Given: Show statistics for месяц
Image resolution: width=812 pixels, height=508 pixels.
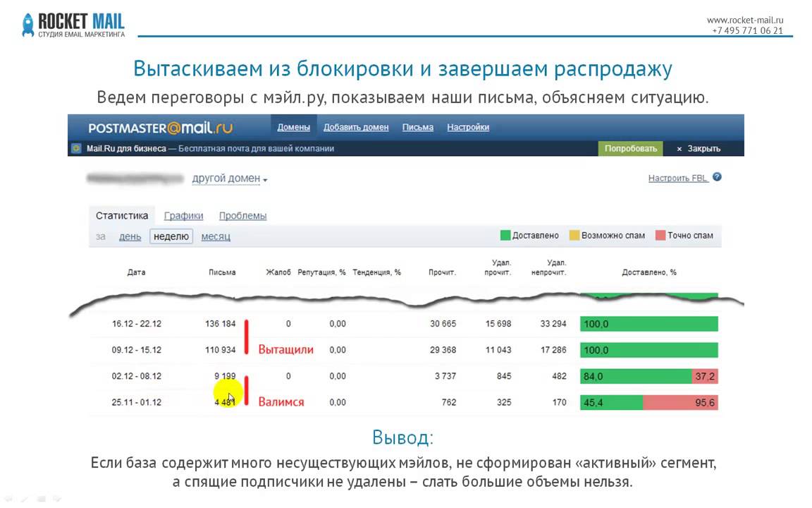Looking at the screenshot, I should pyautogui.click(x=216, y=236).
